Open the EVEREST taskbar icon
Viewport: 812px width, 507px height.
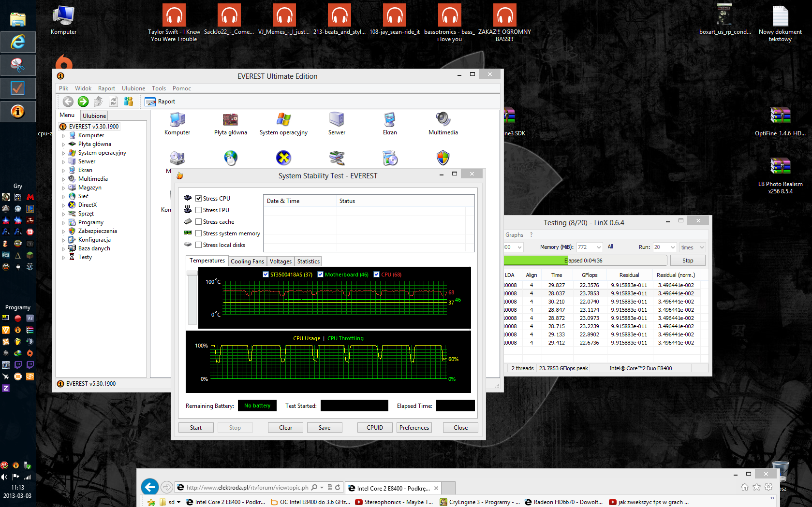click(18, 112)
